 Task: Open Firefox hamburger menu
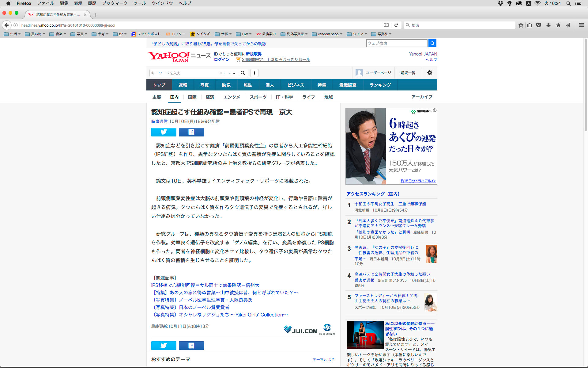coord(581,25)
